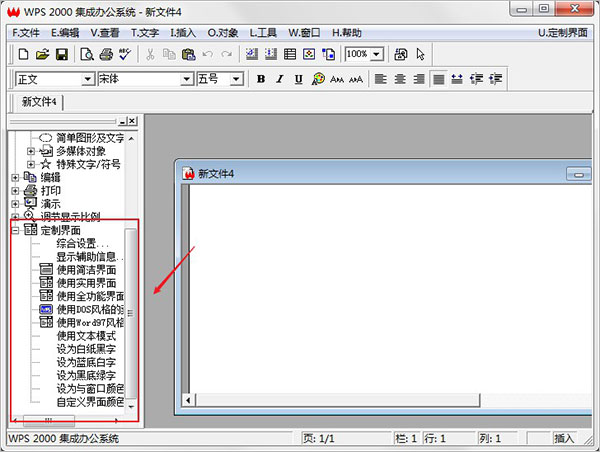Viewport: 600px width, 452px height.
Task: Click distributed alignment icon
Action: coord(457,79)
